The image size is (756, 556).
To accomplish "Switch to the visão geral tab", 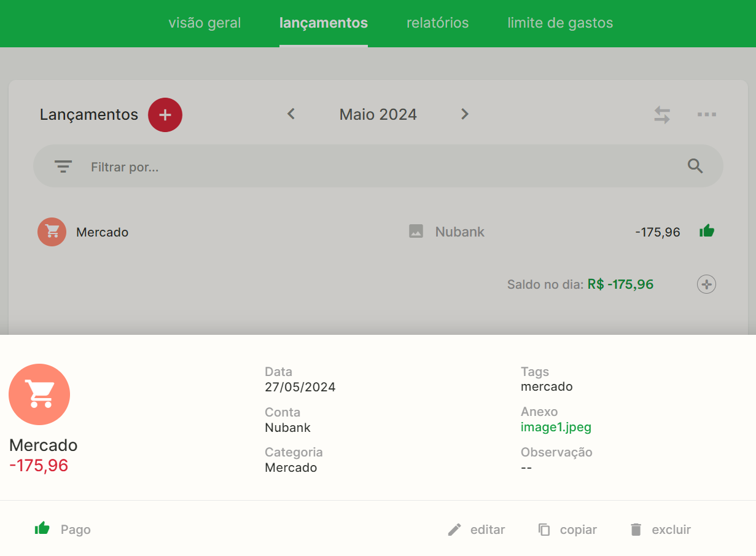I will [x=205, y=23].
